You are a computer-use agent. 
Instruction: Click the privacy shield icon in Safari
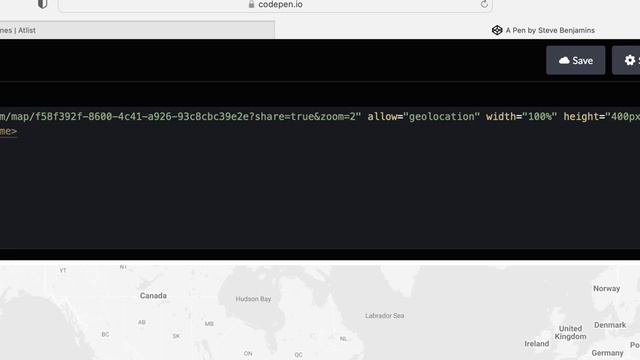click(x=42, y=4)
